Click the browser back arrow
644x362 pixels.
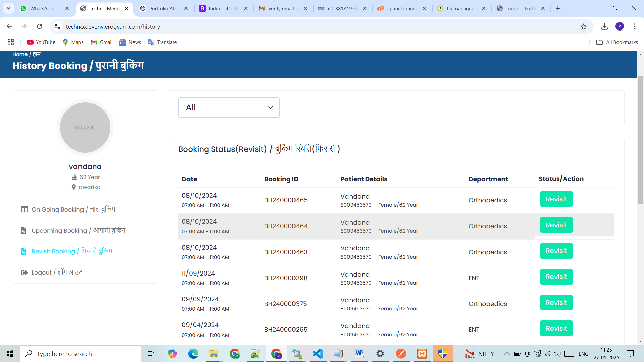click(9, 26)
